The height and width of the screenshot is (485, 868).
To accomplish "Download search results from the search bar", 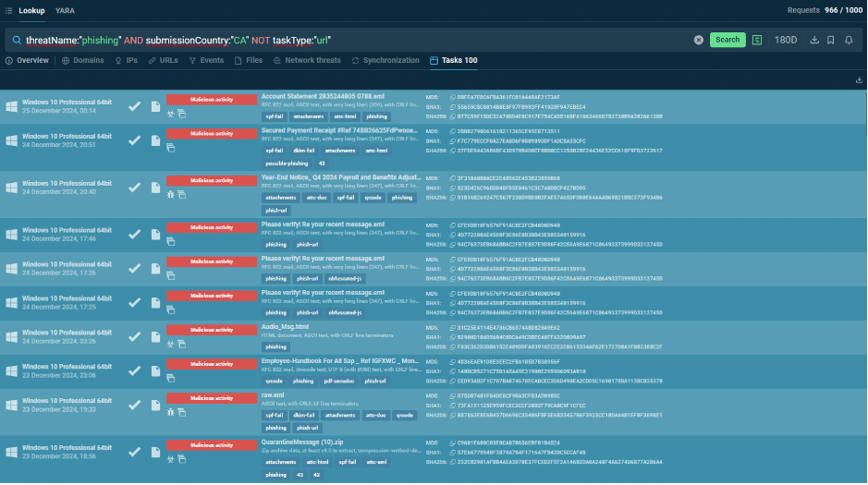I will [x=814, y=40].
